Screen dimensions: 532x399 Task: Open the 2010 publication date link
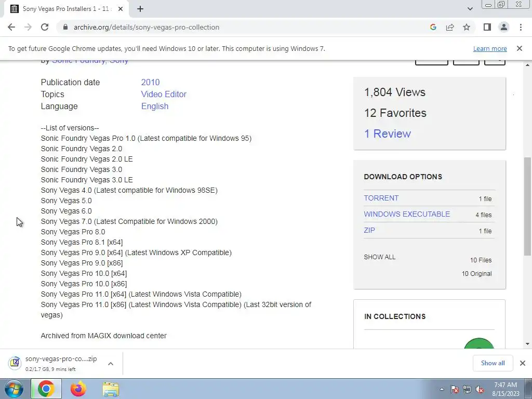(x=150, y=82)
